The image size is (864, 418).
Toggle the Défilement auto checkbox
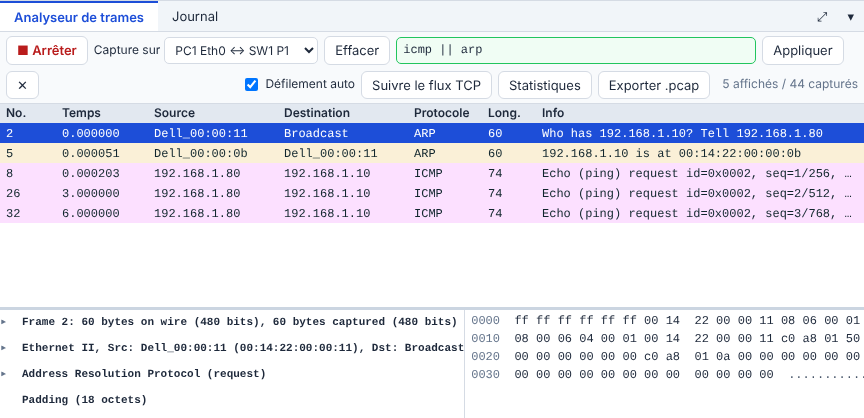click(x=251, y=85)
